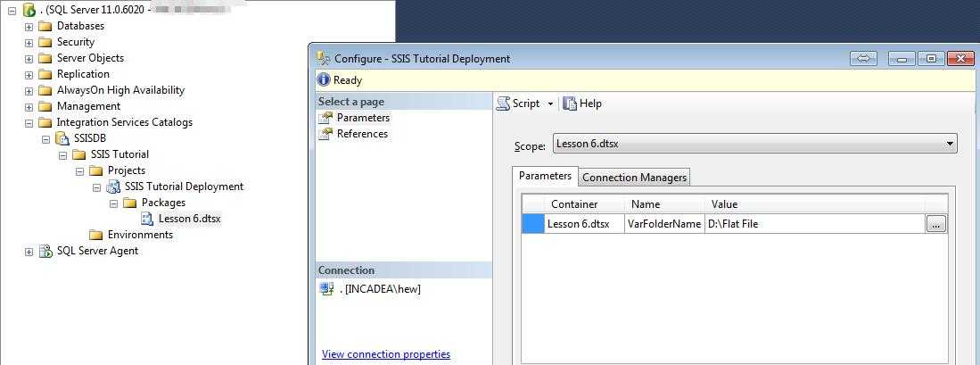The width and height of the screenshot is (980, 365).
Task: Open the Scope dropdown list
Action: (950, 145)
